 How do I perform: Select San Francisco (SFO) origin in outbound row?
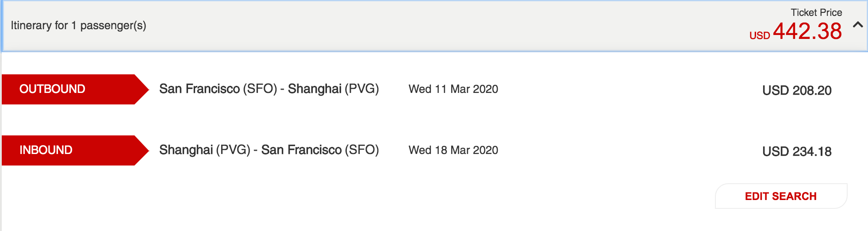coord(218,89)
